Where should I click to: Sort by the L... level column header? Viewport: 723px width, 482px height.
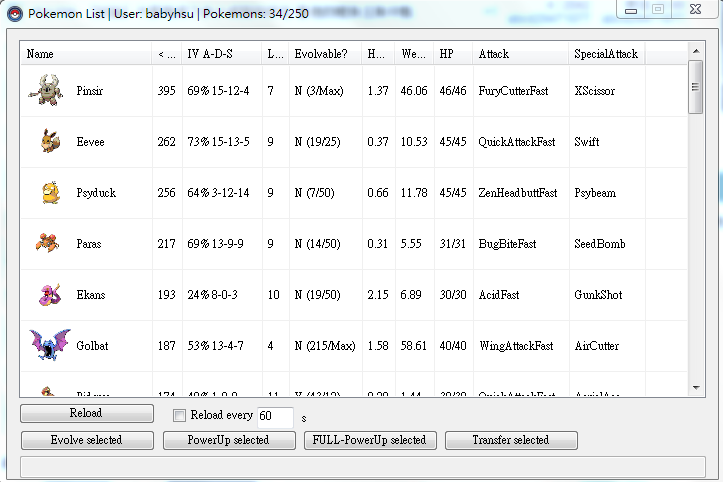point(275,54)
